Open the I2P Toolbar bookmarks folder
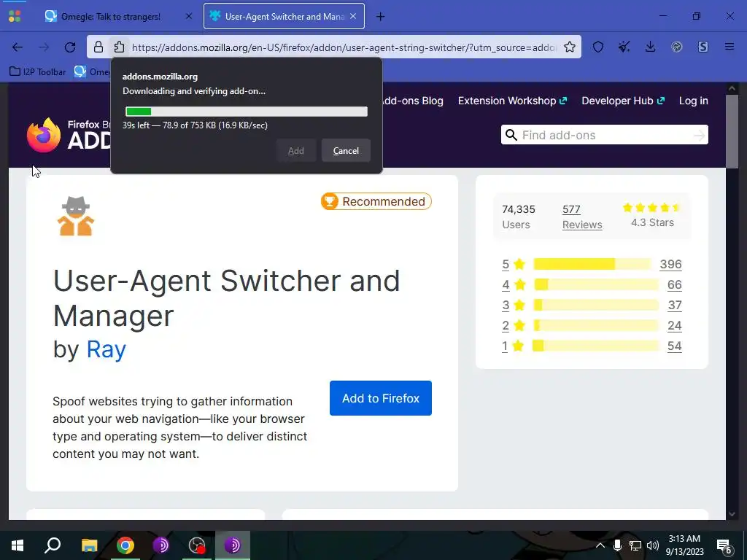This screenshot has height=560, width=747. tap(38, 71)
